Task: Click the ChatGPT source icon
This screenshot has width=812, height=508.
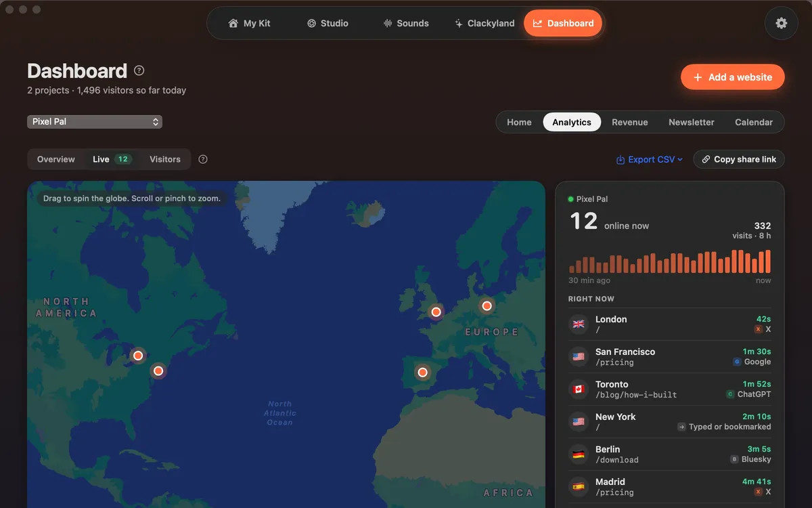Action: pos(730,394)
